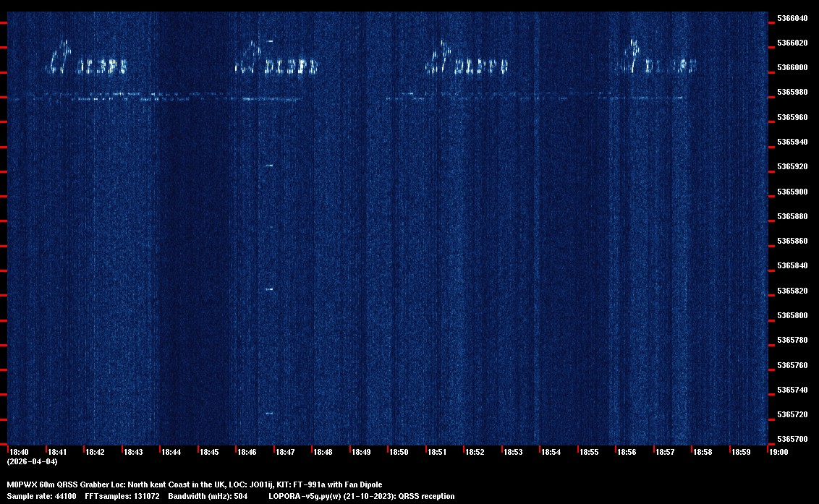Click the 19:00 time axis label
The width and height of the screenshot is (819, 504).
coord(778,452)
